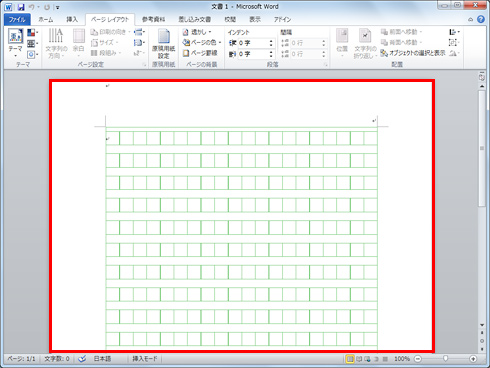The image size is (490, 368).
Task: Click the 100% zoom level button
Action: [x=402, y=359]
